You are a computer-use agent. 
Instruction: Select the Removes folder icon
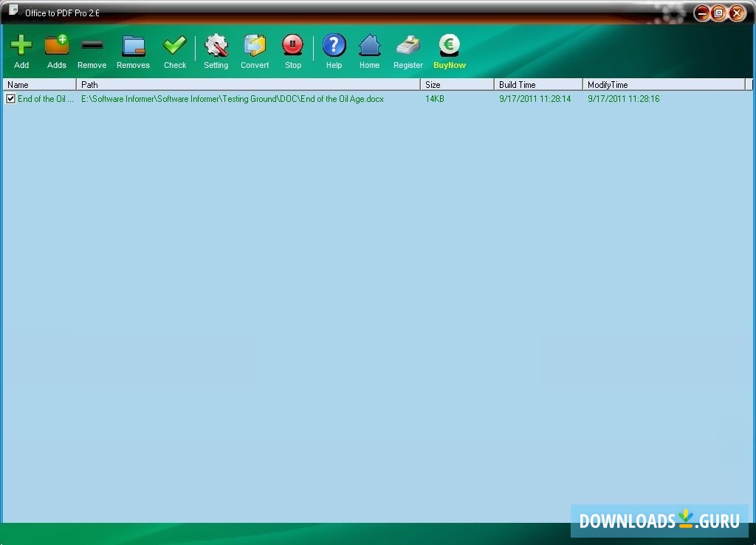(x=133, y=46)
